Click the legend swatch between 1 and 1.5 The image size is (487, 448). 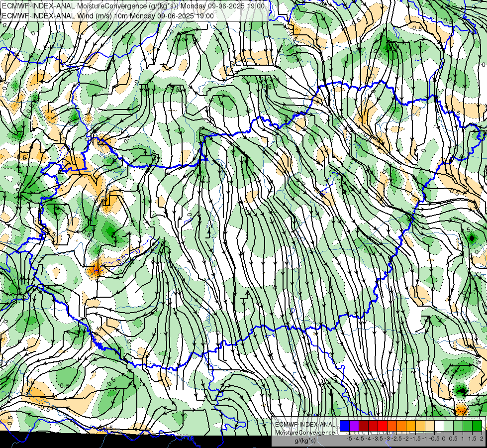pos(468,426)
